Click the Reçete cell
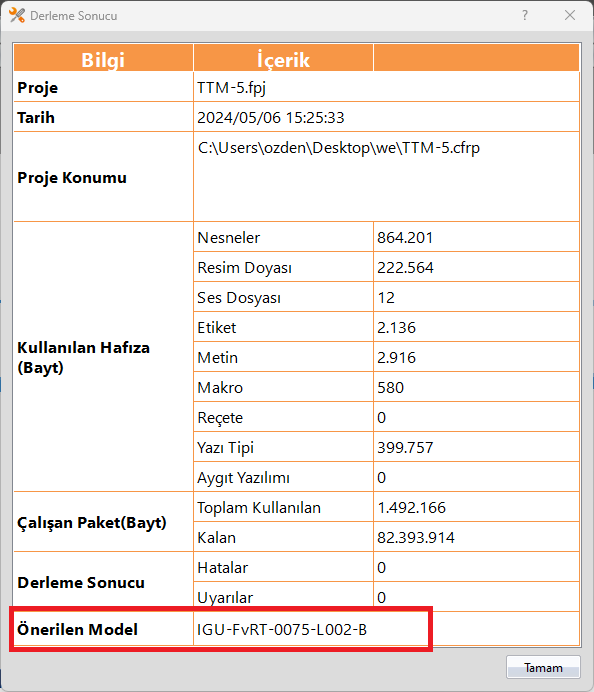The width and height of the screenshot is (594, 692). (x=283, y=417)
